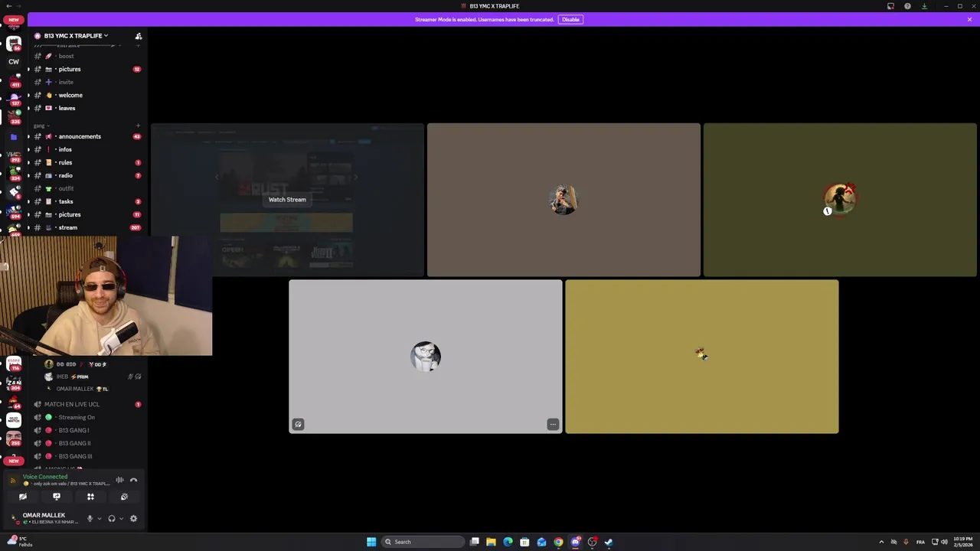Select the olive green participant tile

pyautogui.click(x=840, y=200)
